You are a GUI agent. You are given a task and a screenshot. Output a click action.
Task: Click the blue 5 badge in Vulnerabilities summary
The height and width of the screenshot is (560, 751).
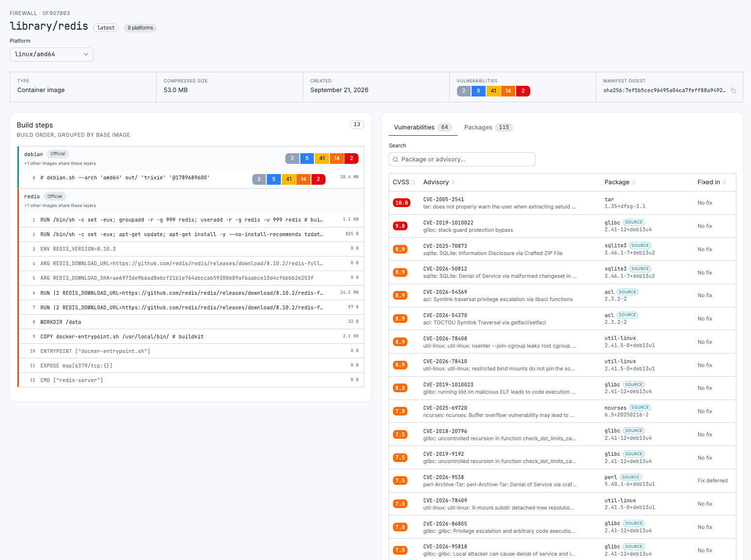[x=478, y=91]
